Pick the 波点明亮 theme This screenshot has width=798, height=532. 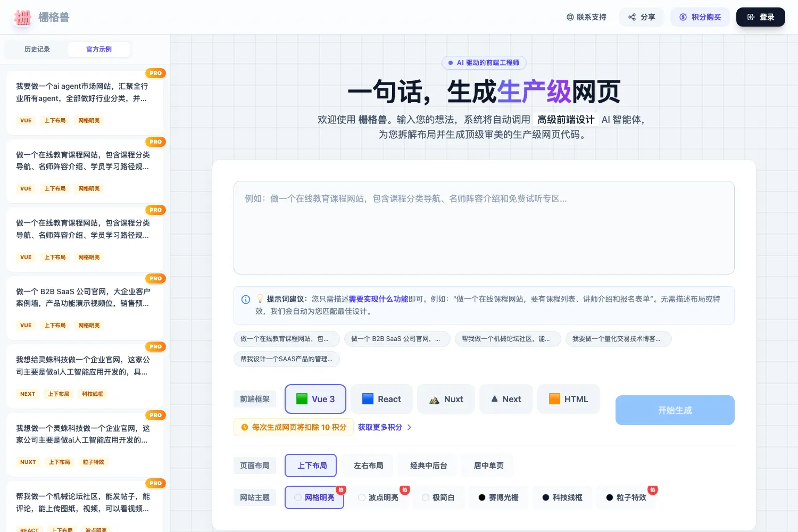pos(378,497)
